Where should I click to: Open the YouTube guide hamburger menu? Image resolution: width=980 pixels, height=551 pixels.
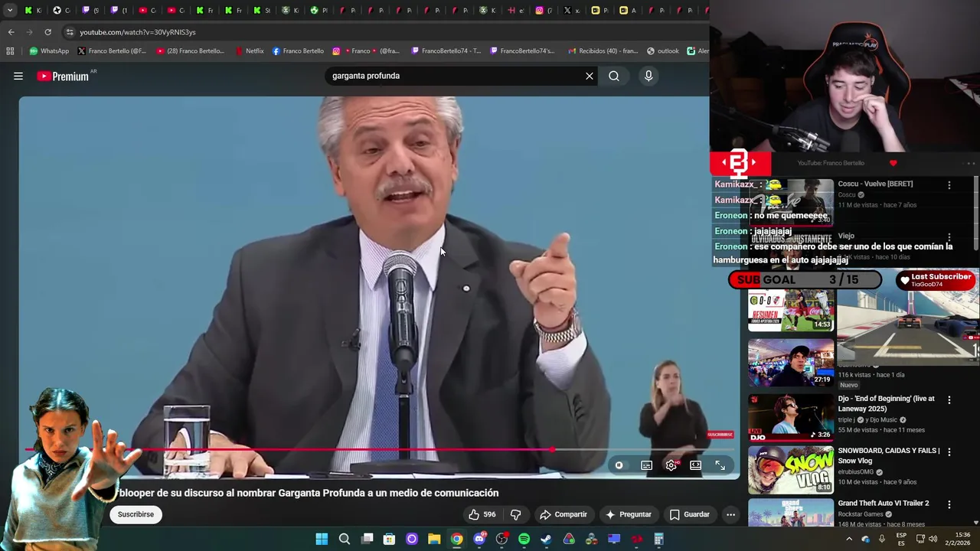(18, 76)
